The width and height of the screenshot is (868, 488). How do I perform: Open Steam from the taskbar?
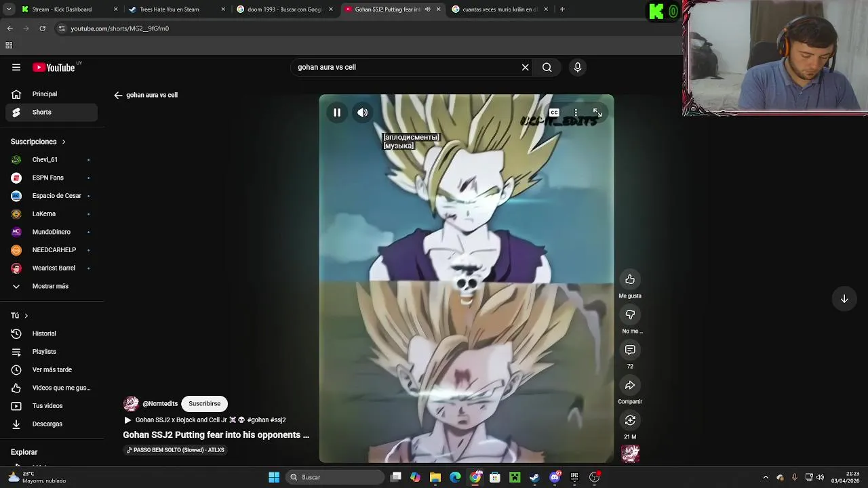pyautogui.click(x=534, y=477)
